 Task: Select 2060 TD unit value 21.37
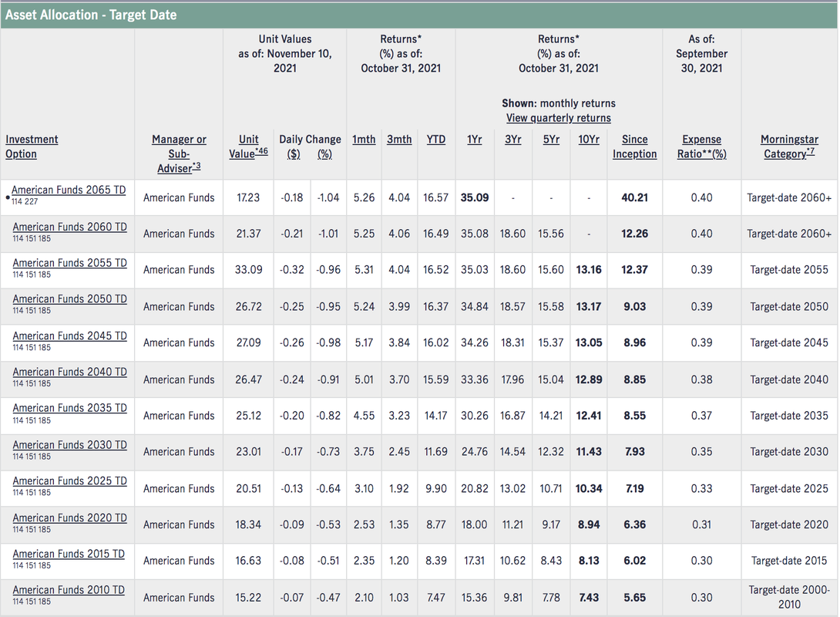[249, 234]
